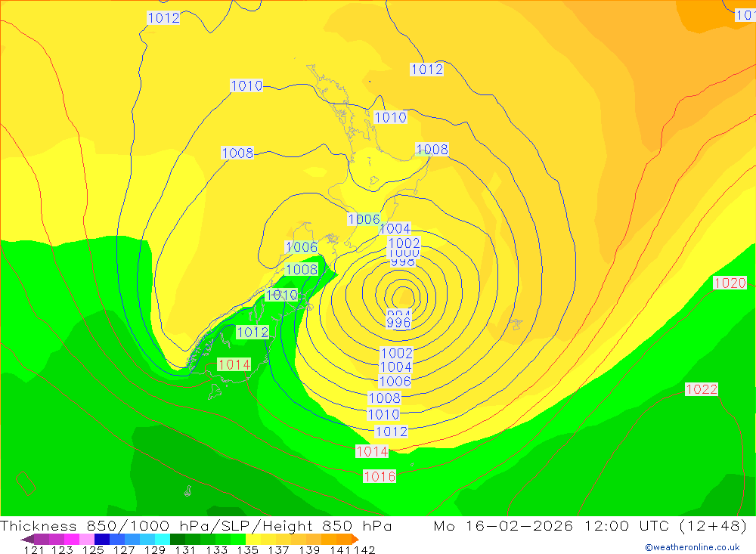The height and width of the screenshot is (554, 756).
Task: Click the legend value 131
Action: (x=185, y=549)
